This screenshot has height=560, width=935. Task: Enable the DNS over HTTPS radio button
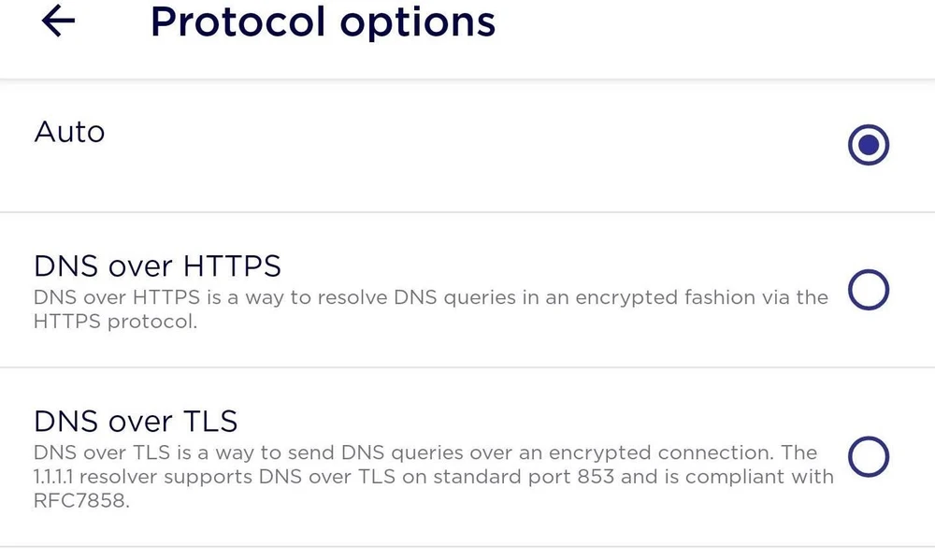(868, 292)
